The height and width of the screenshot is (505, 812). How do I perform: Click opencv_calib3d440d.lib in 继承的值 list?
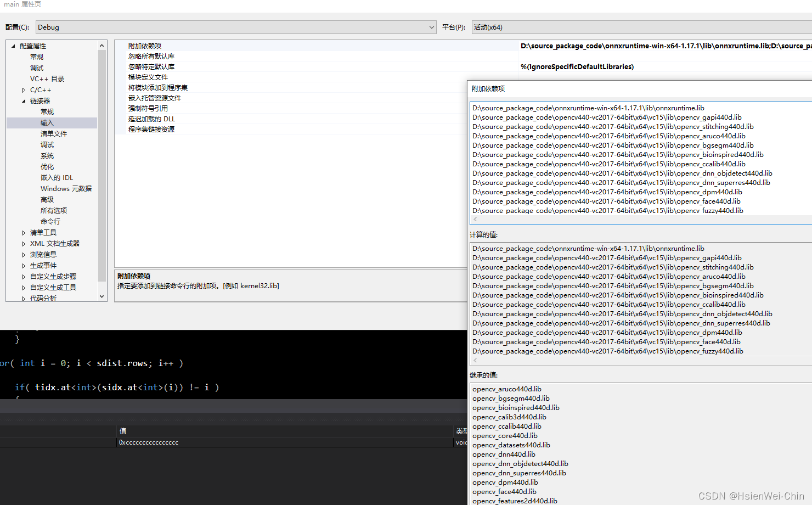coord(509,417)
